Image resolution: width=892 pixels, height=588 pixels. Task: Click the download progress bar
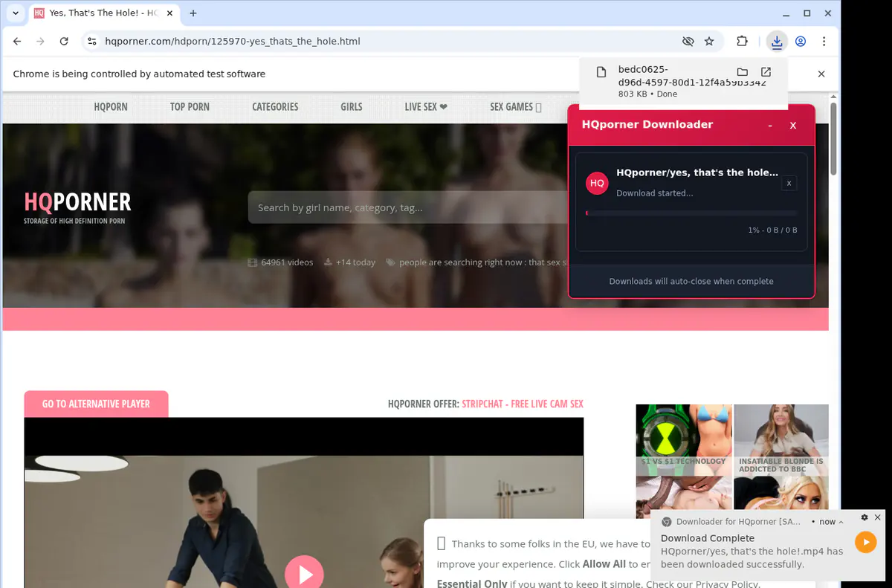point(691,213)
